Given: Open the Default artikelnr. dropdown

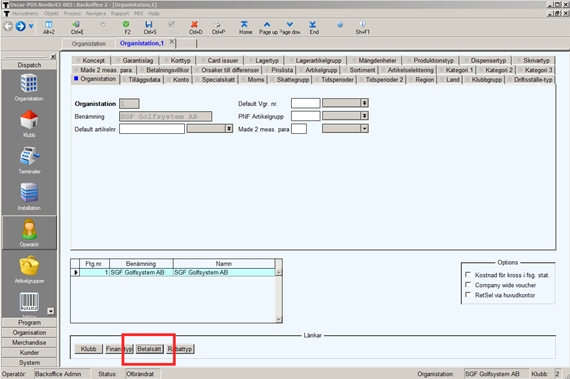Looking at the screenshot, I should tap(229, 129).
